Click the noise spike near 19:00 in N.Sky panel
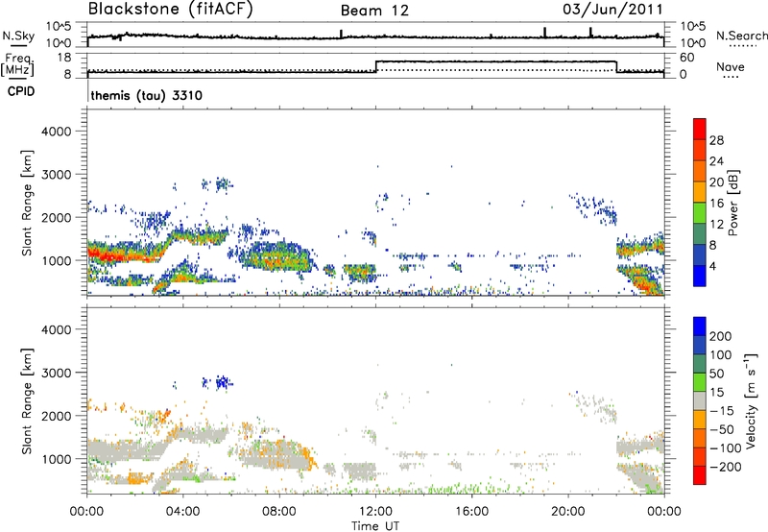Viewport: 768px width, 532px height. (544, 33)
